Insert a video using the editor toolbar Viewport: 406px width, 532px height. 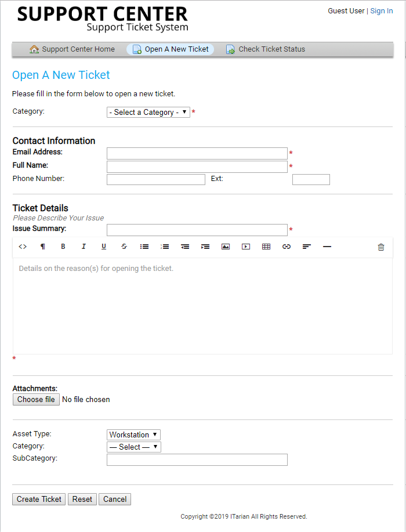245,246
